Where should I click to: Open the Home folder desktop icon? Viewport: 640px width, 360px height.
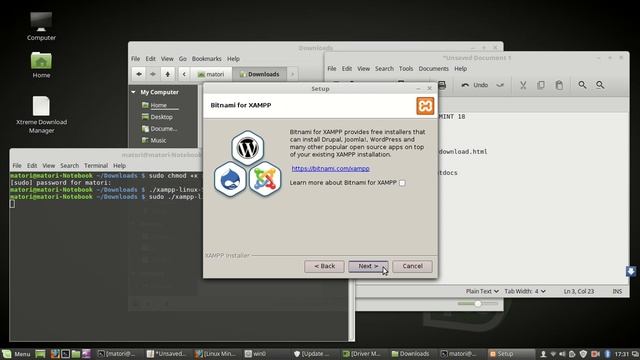click(x=41, y=64)
